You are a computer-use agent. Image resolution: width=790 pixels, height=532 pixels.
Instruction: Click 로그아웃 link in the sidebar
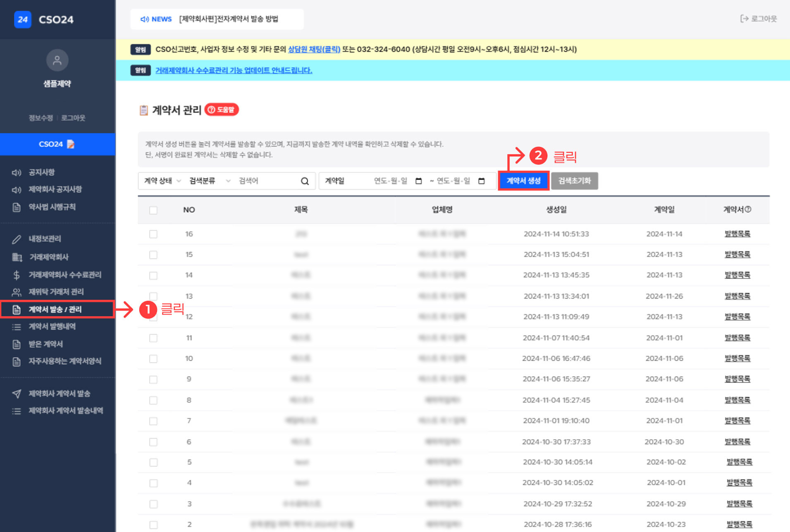(73, 118)
